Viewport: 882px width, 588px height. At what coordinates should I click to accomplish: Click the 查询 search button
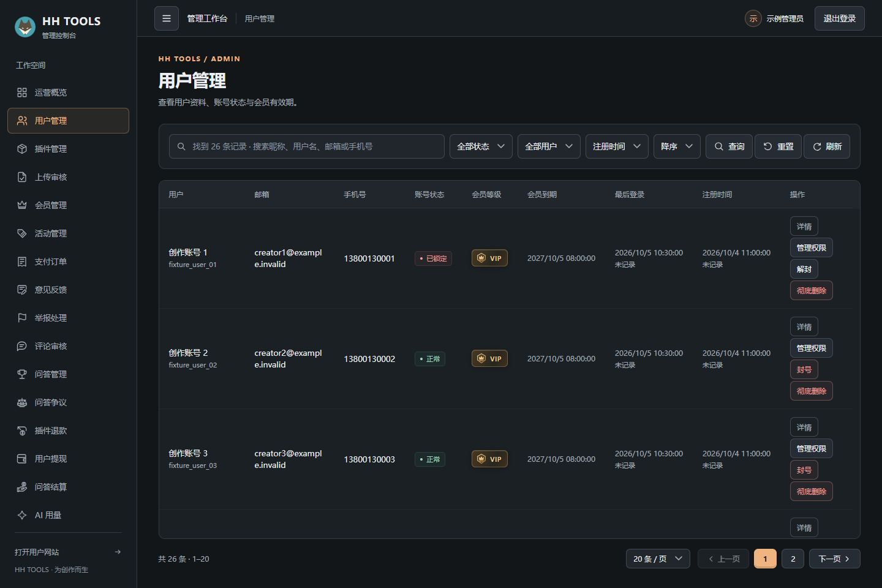click(x=729, y=146)
